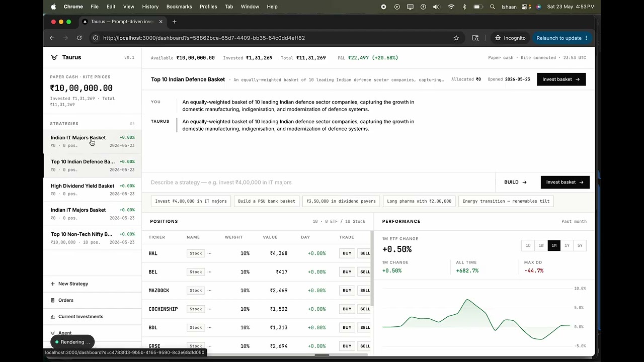Choose Long pharma with ₹2,00,000 suggestion
This screenshot has height=362, width=644.
[x=419, y=201]
